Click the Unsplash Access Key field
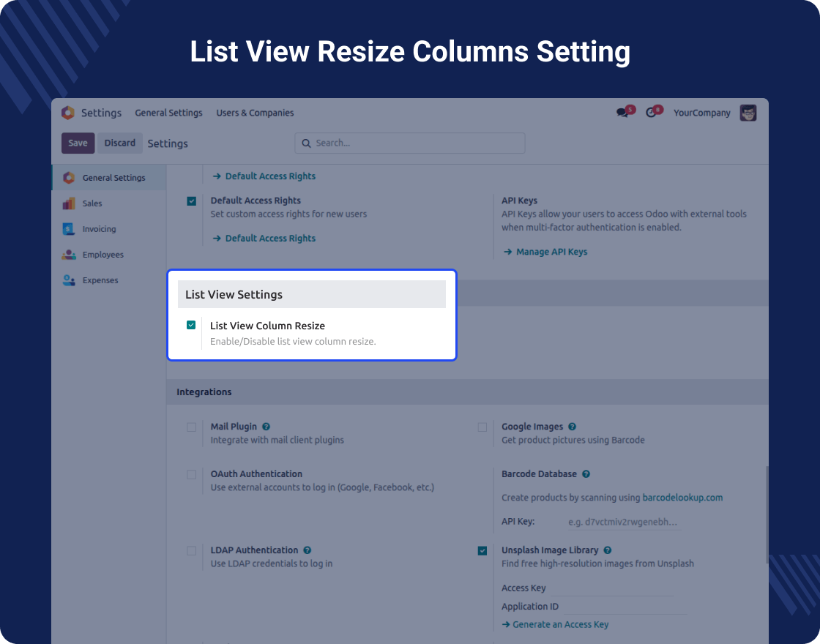This screenshot has width=820, height=644. coord(612,588)
